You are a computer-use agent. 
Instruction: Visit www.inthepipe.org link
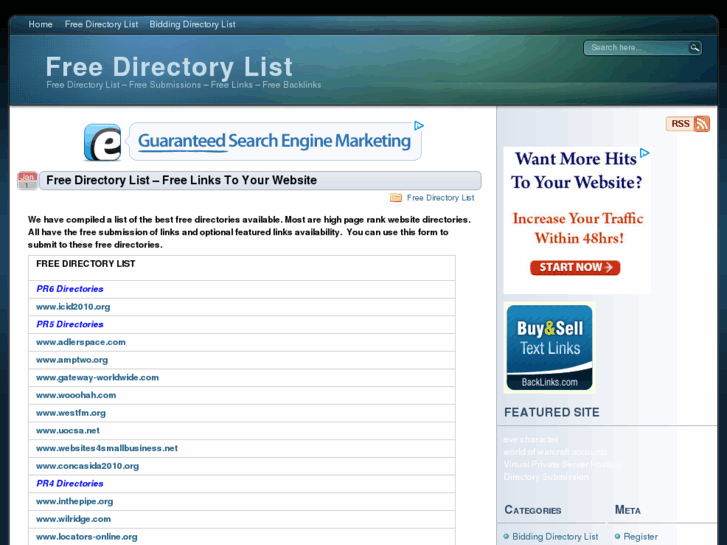coord(75,501)
